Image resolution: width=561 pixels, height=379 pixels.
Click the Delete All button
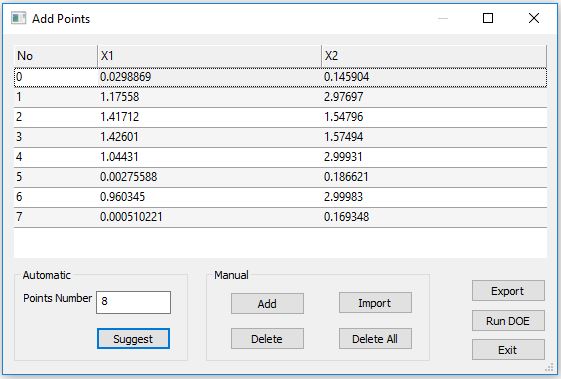pos(375,339)
